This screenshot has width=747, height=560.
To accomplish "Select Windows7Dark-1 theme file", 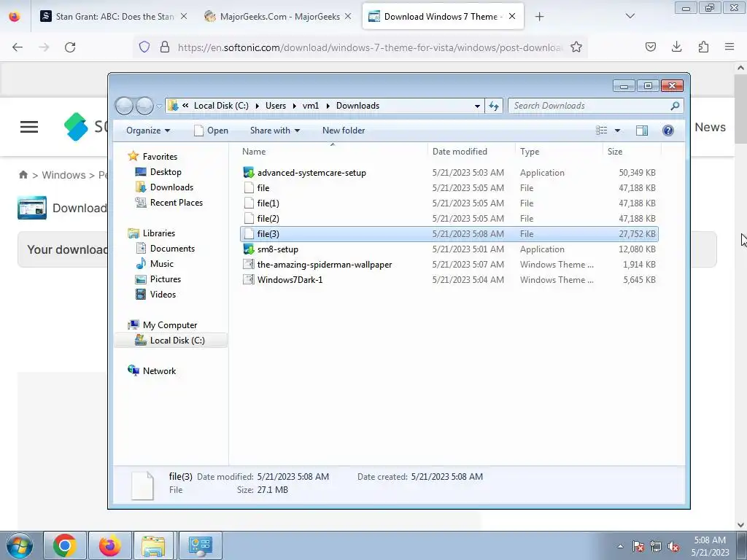I will [449, 280].
